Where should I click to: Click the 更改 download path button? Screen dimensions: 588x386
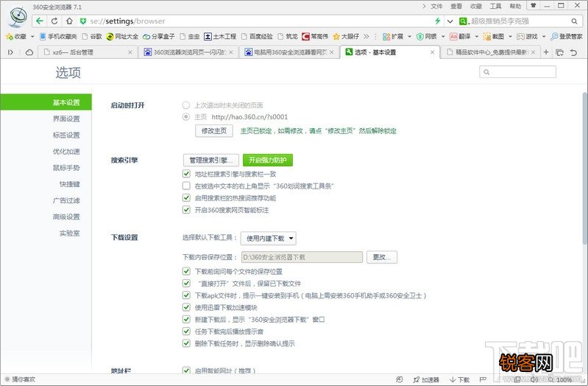click(x=382, y=257)
